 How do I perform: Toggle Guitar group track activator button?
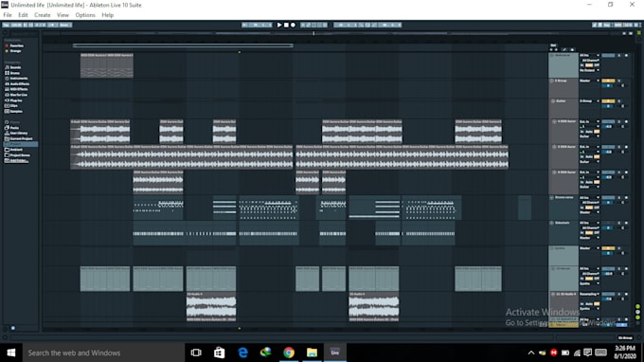tap(608, 101)
